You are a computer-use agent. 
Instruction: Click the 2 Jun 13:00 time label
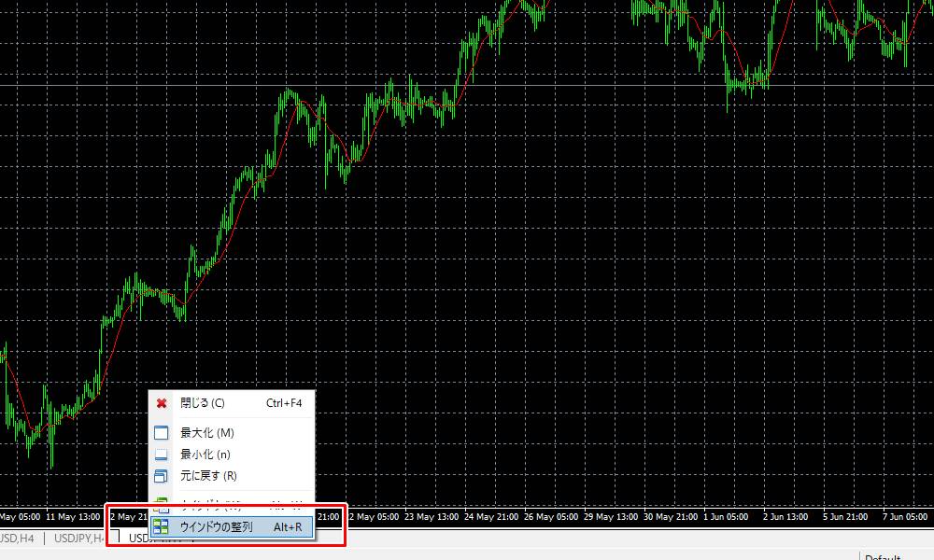[786, 516]
